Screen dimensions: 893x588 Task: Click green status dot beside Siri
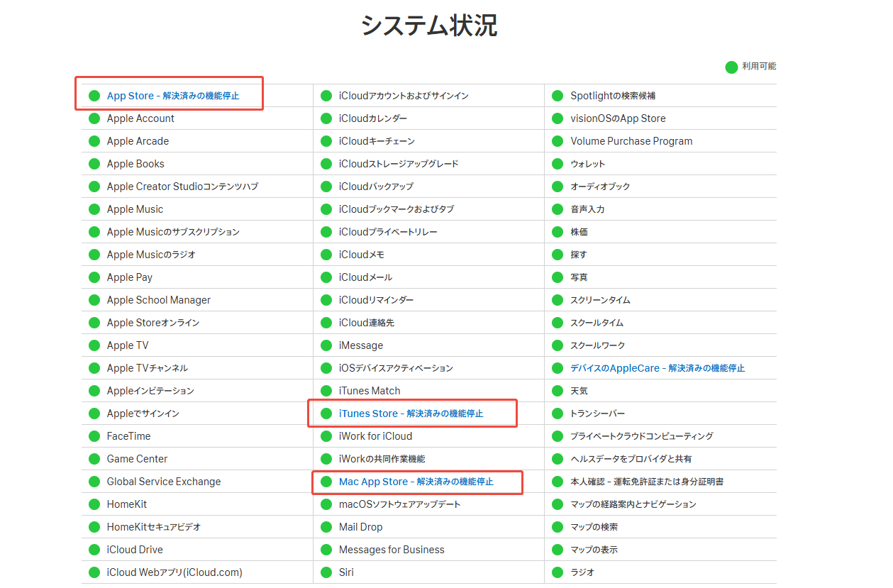[326, 572]
